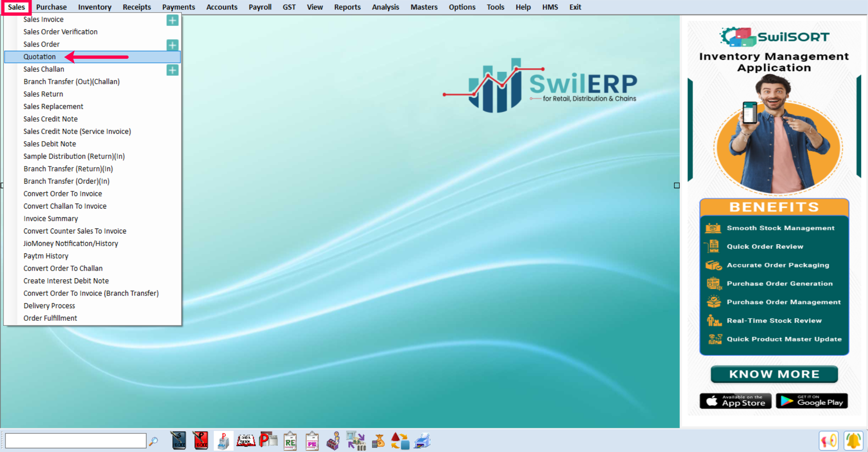Viewport: 868px width, 452px height.
Task: Click the bank money transfer arrows toolbar icon
Action: pyautogui.click(x=356, y=441)
